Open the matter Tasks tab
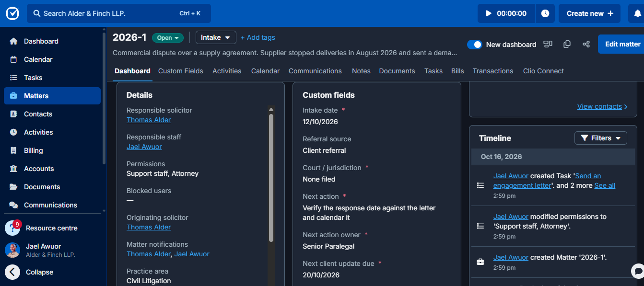644x286 pixels. click(x=433, y=71)
